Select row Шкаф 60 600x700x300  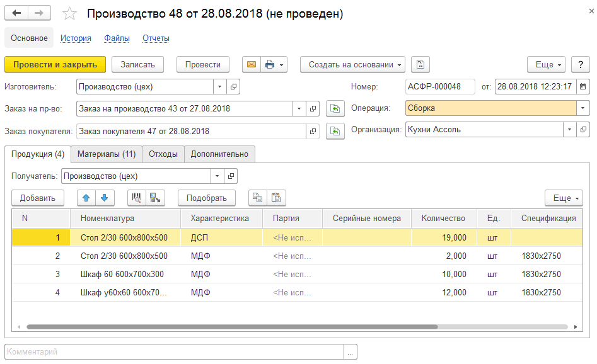coord(297,274)
